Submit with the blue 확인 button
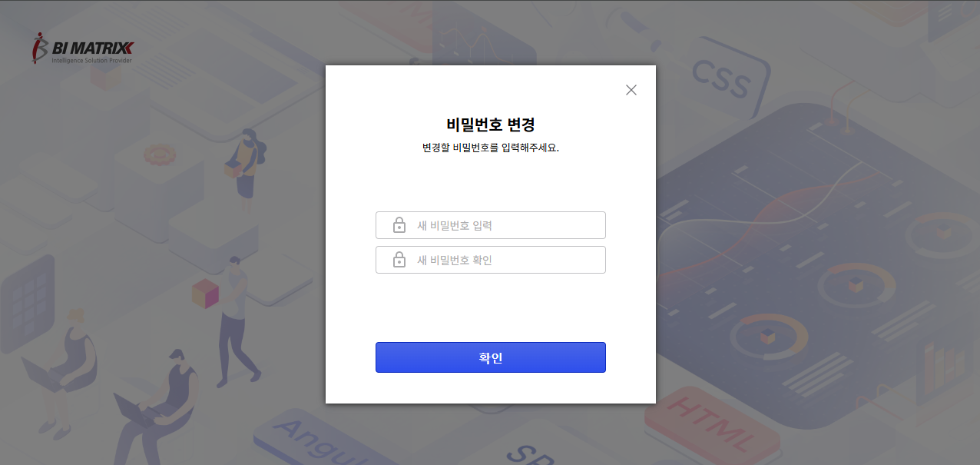980x465 pixels. 491,357
